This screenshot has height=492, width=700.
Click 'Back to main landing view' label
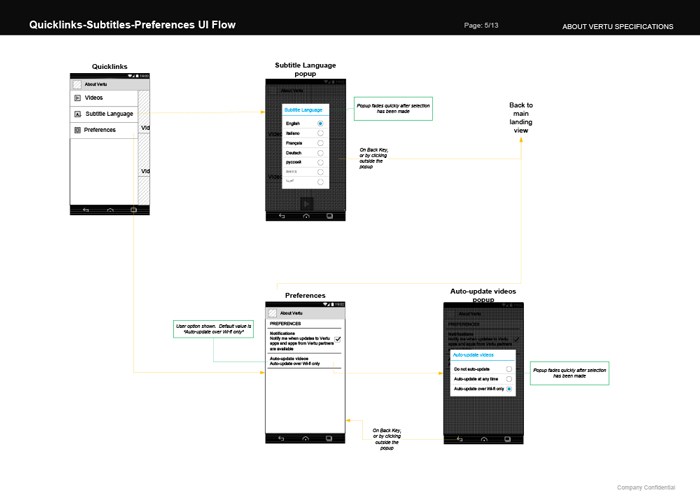(x=521, y=118)
